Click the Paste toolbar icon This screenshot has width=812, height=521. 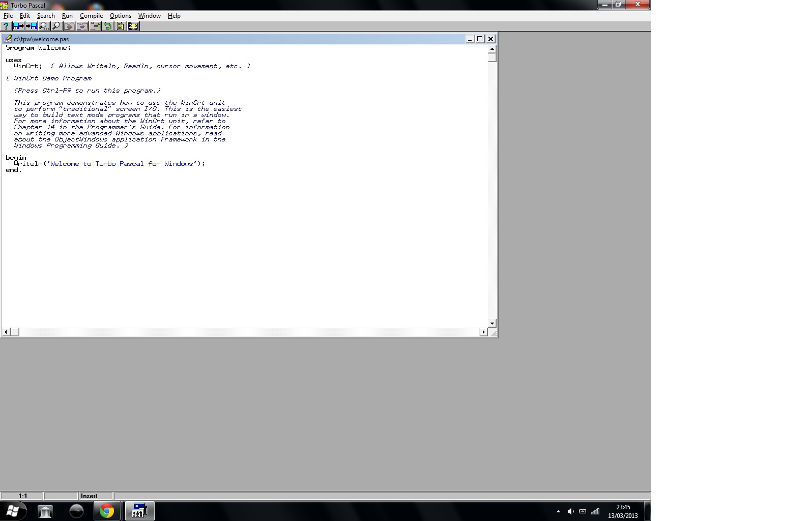95,26
